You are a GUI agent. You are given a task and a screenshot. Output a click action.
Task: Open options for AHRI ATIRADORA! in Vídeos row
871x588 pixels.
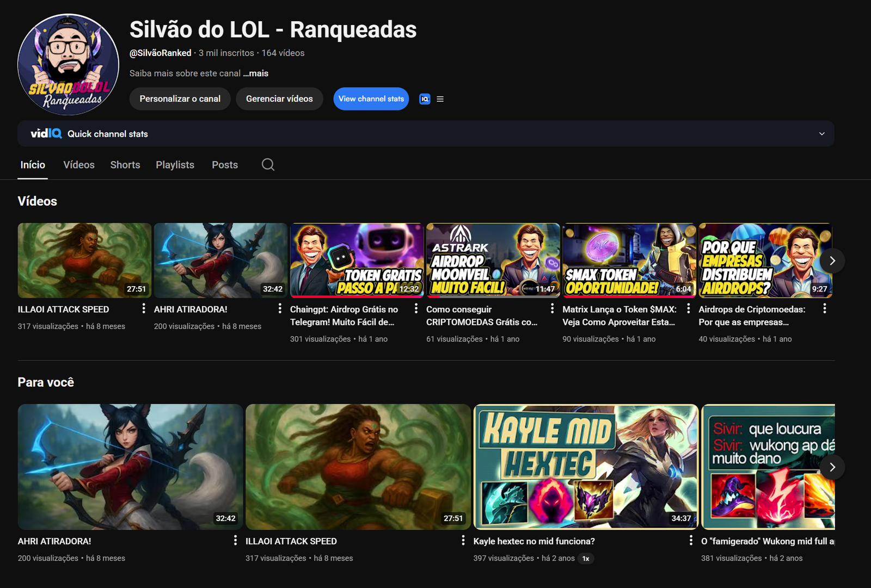point(280,308)
